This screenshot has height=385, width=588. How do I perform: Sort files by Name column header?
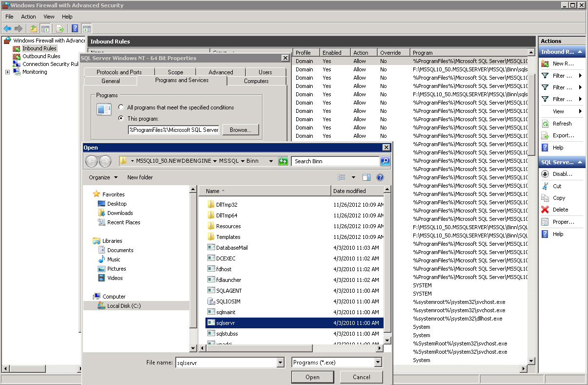coord(265,191)
